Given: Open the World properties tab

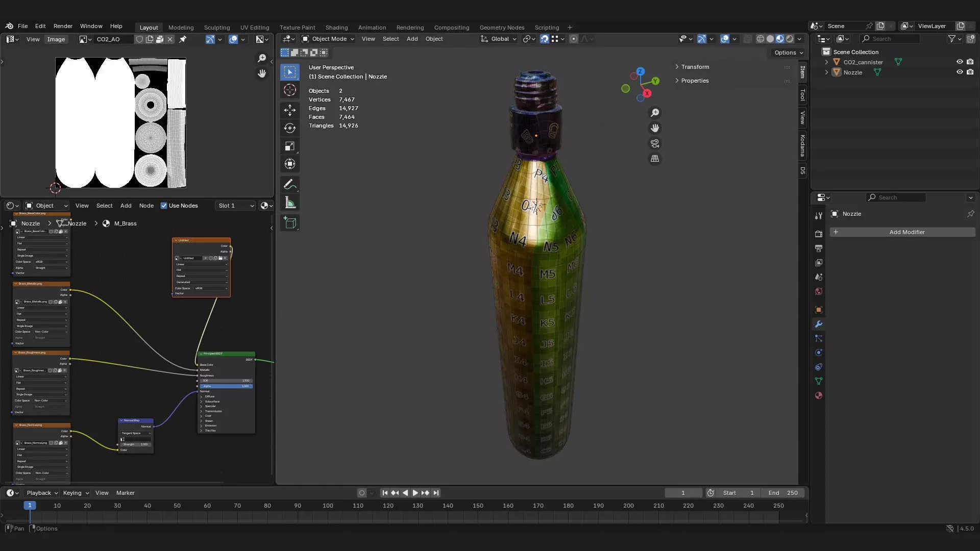Looking at the screenshot, I should point(819,291).
